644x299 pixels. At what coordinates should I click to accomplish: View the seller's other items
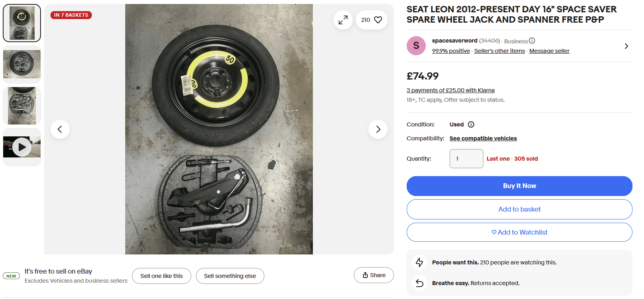pyautogui.click(x=499, y=51)
